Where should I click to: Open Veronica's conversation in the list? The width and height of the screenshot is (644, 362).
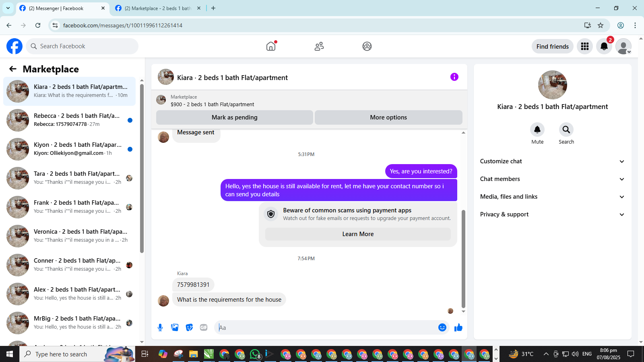[70, 236]
